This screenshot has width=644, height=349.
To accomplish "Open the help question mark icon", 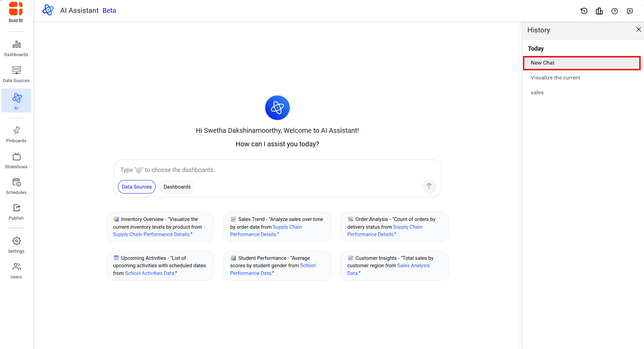I will (x=615, y=11).
